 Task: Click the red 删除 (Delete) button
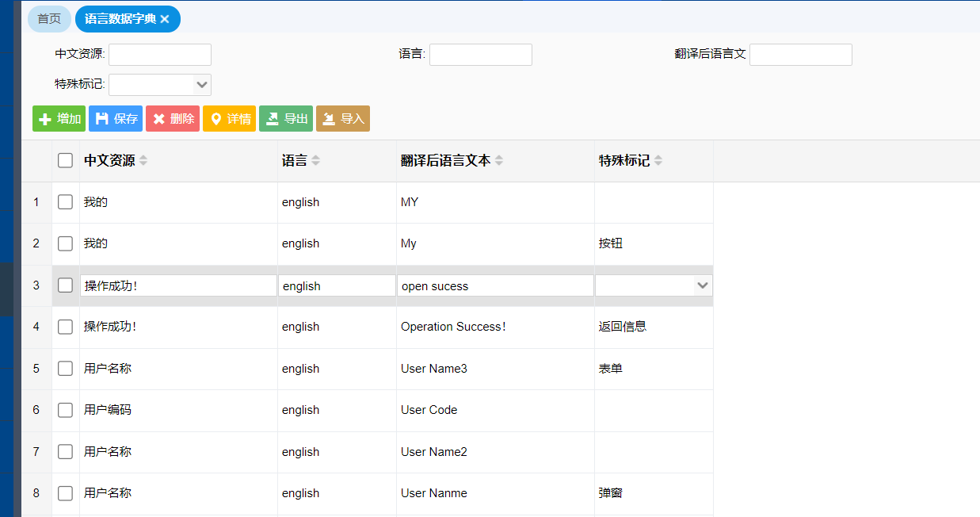pyautogui.click(x=173, y=119)
